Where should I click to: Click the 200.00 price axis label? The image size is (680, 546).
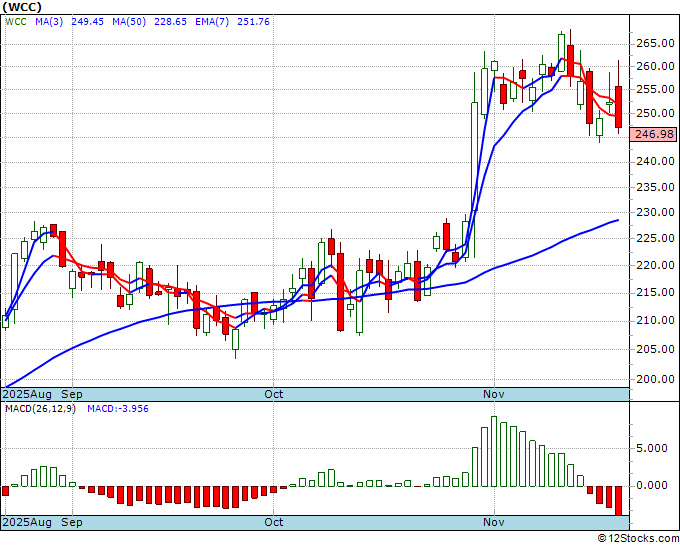click(655, 379)
